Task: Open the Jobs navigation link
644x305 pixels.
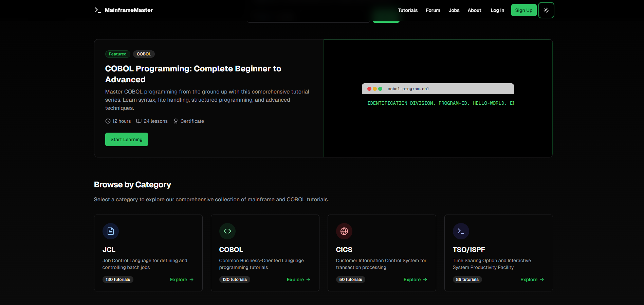Action: click(454, 10)
